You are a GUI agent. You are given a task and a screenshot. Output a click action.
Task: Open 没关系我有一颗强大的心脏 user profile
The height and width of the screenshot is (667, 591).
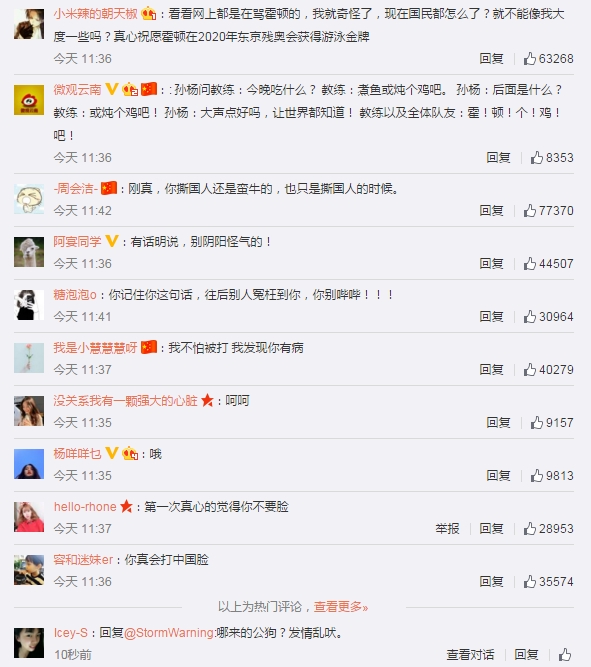(x=125, y=400)
